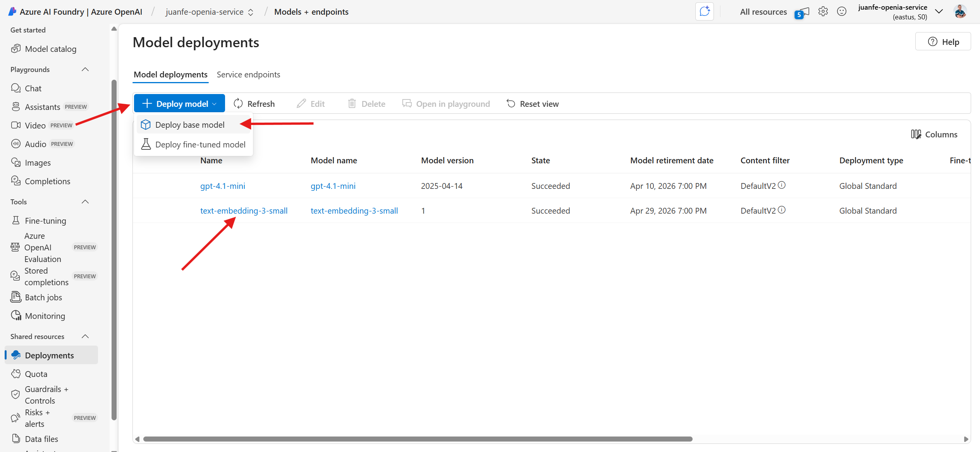
Task: Select Deploy base model option
Action: point(190,125)
